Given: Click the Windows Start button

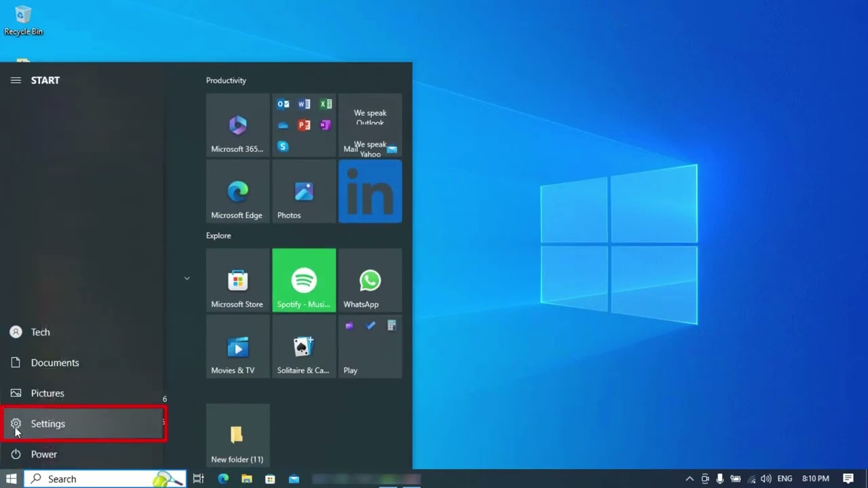Looking at the screenshot, I should (11, 479).
